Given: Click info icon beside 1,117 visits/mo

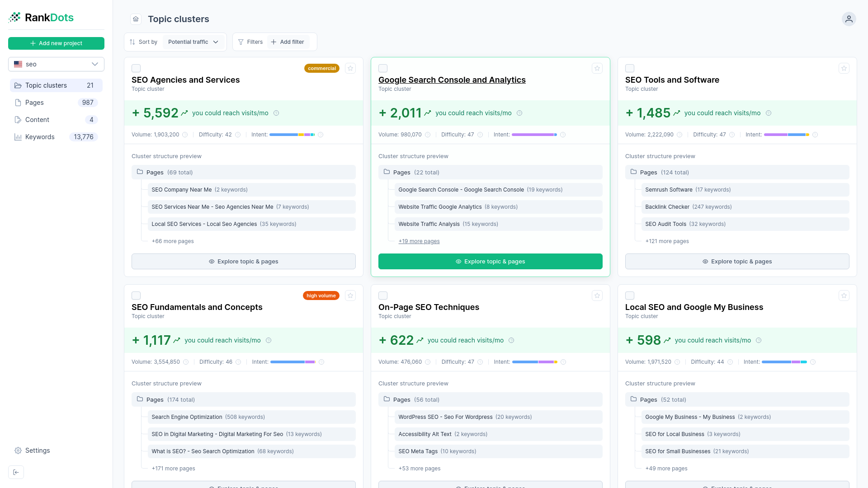Looking at the screenshot, I should (x=269, y=340).
